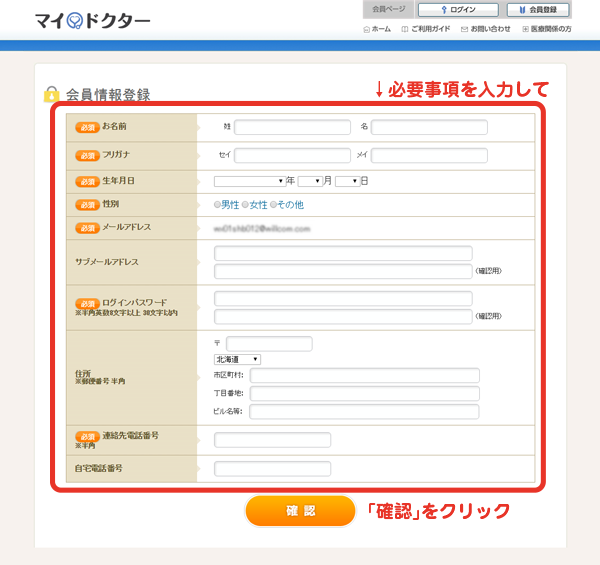600x565 pixels.
Task: Click the メイ furigana field
Action: (x=429, y=155)
